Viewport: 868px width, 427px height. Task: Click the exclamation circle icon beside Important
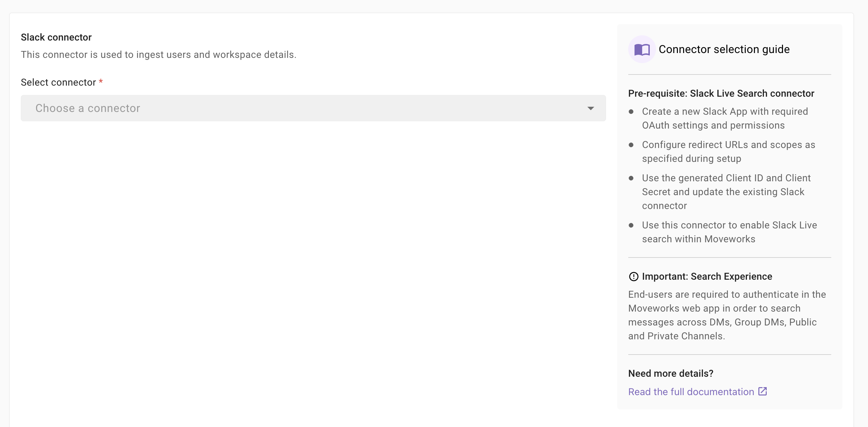[633, 277]
